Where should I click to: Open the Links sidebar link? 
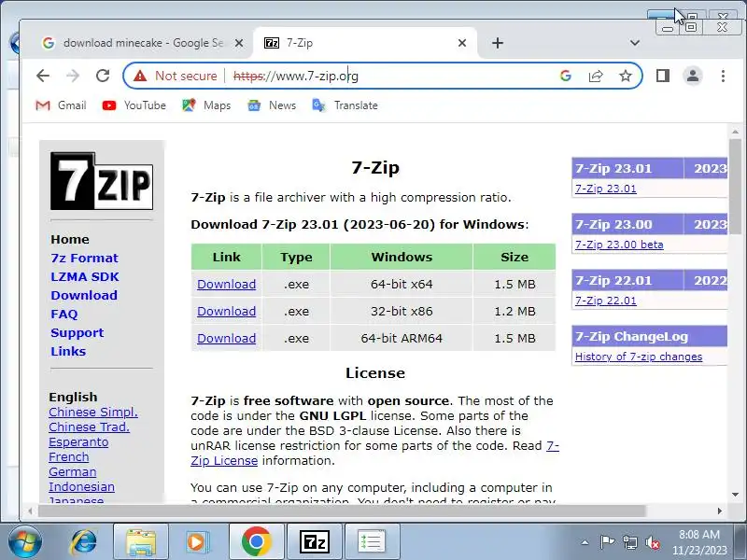click(68, 352)
